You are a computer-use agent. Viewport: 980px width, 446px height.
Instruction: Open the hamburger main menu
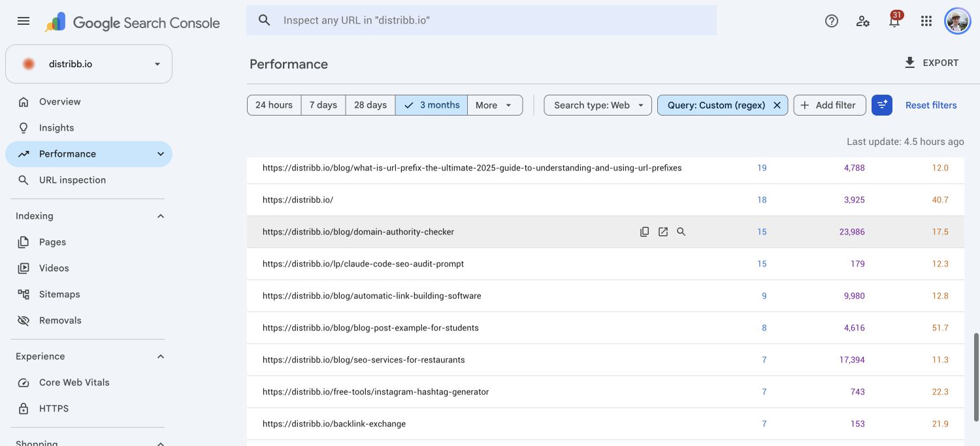coord(24,21)
